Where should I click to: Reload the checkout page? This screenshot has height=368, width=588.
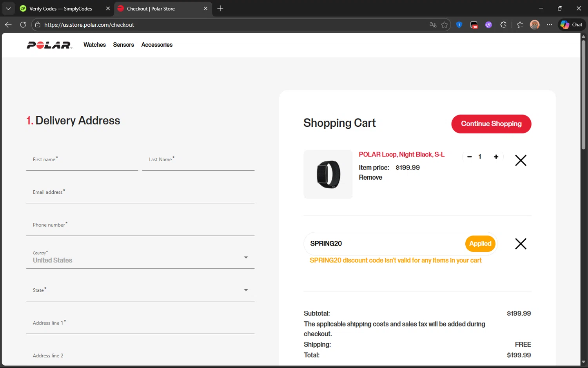tap(23, 25)
